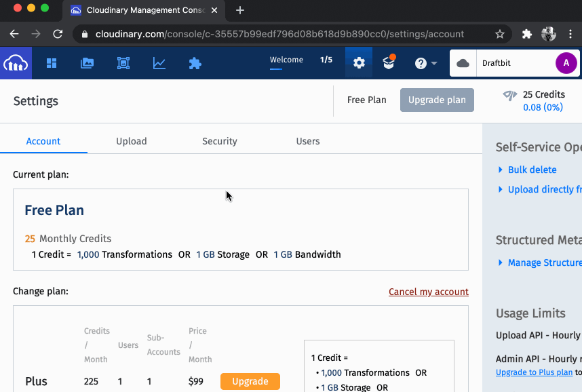Click the Cancel my account link
The height and width of the screenshot is (392, 582).
click(x=429, y=292)
